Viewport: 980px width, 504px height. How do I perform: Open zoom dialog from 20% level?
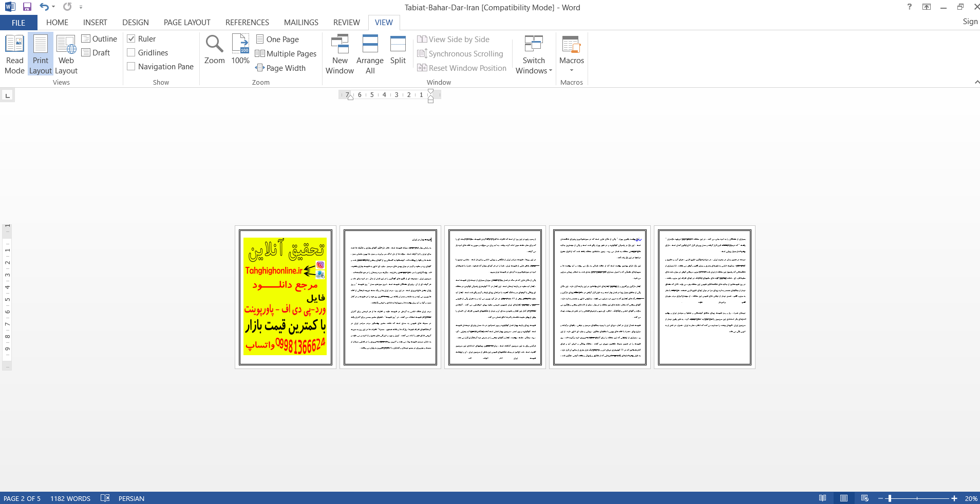click(x=971, y=498)
